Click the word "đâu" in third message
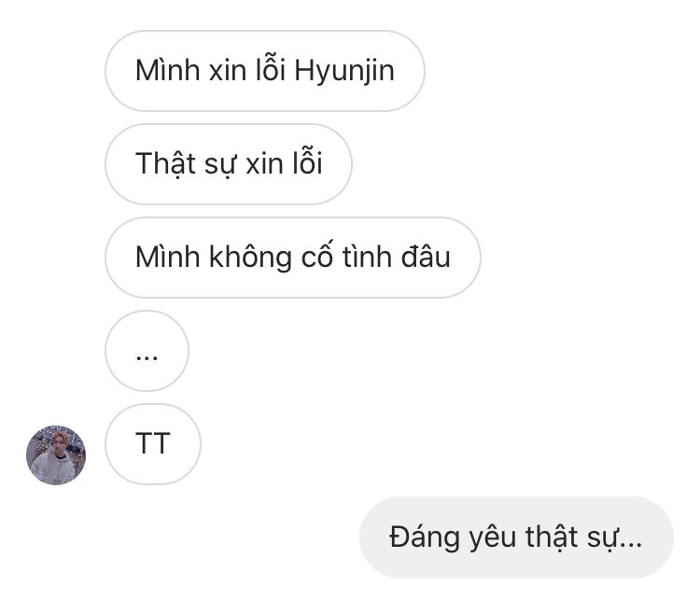The width and height of the screenshot is (700, 600). pyautogui.click(x=426, y=258)
